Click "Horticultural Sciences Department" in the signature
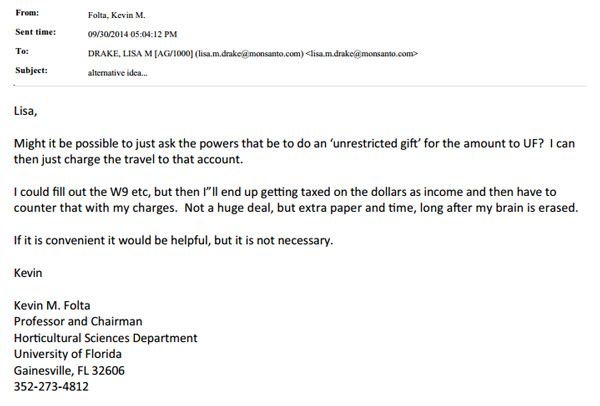The width and height of the screenshot is (600, 406). [105, 338]
